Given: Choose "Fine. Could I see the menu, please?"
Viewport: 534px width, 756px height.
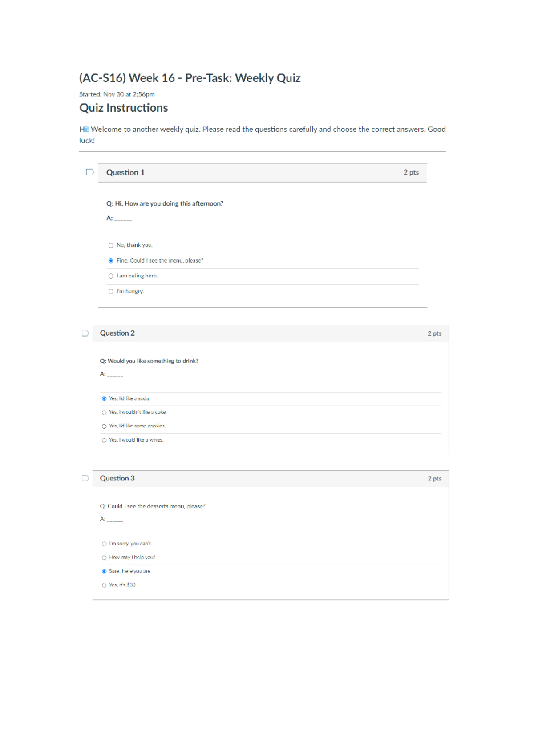Looking at the screenshot, I should [111, 260].
